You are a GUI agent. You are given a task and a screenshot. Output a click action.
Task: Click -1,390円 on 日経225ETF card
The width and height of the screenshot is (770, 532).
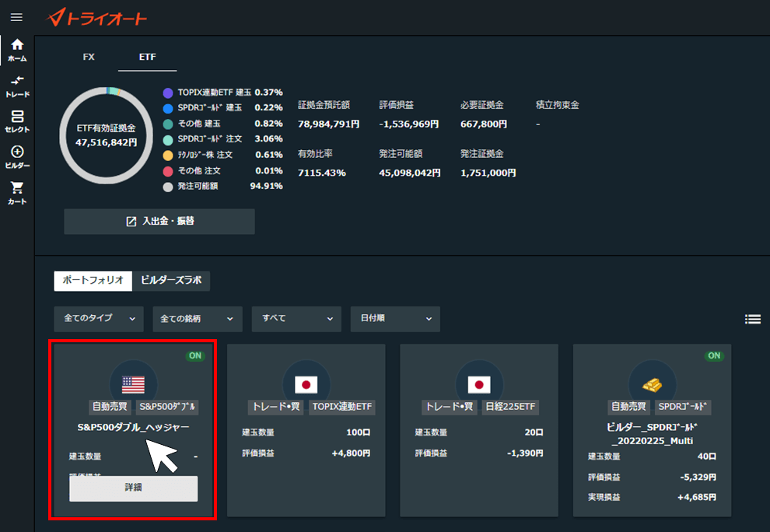(x=525, y=453)
